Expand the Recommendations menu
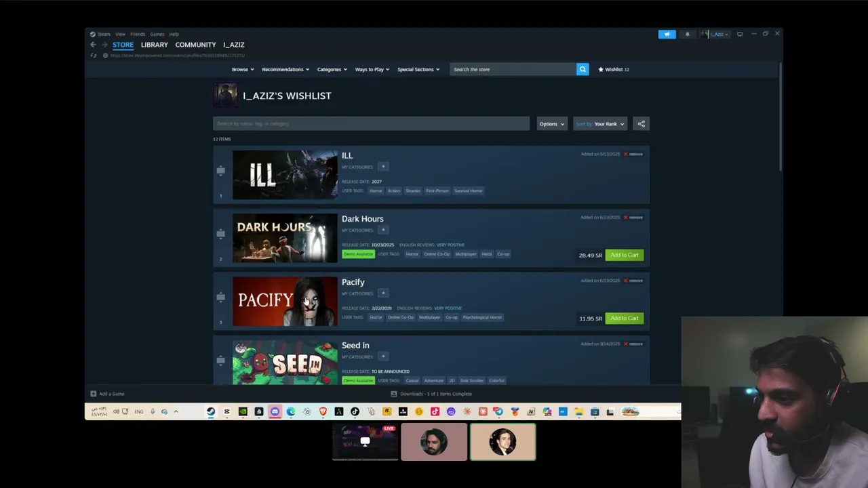868x488 pixels. tap(285, 69)
